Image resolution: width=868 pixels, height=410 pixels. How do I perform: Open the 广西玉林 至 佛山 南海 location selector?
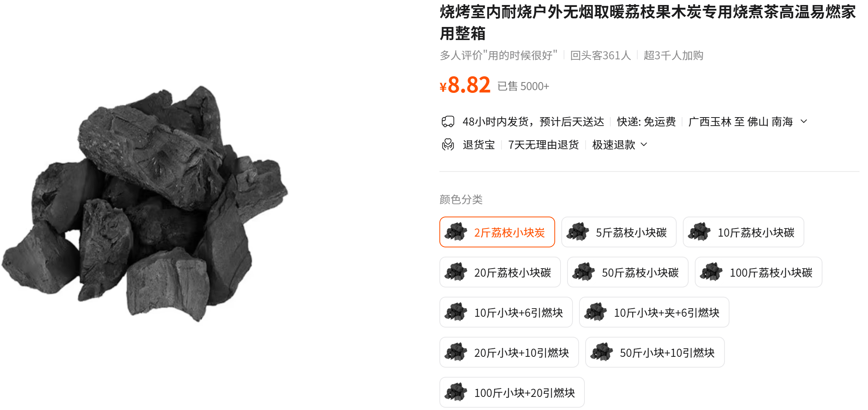click(x=740, y=122)
